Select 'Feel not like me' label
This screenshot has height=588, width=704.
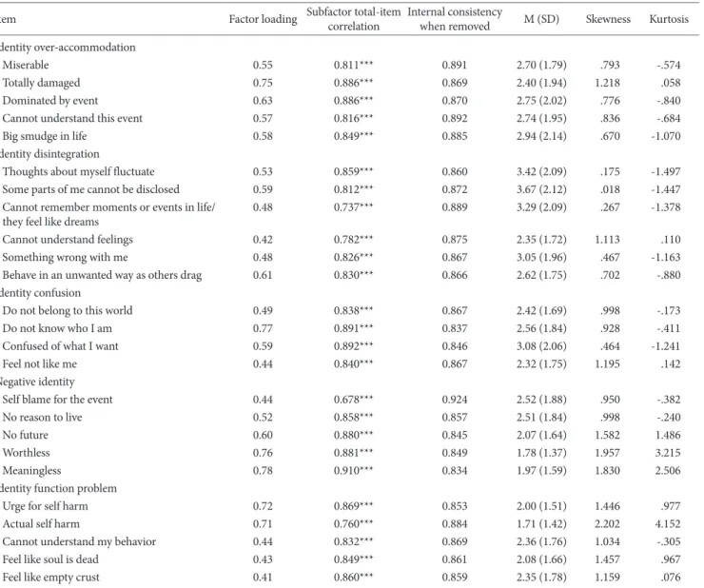(x=40, y=363)
